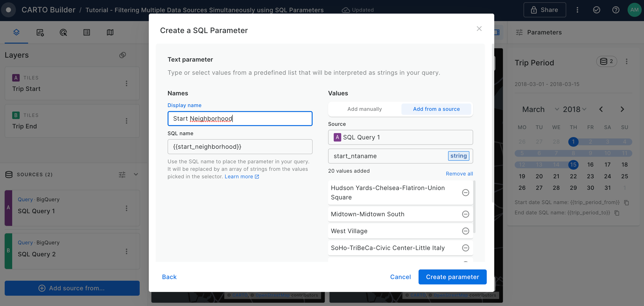Remove Midtown-Midtown South value
This screenshot has width=644, height=306.
pos(465,214)
